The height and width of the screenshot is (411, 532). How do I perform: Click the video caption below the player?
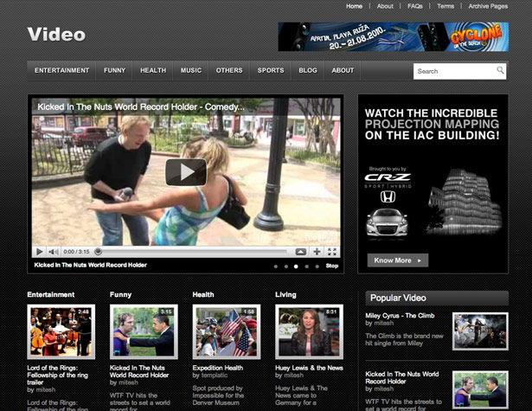point(91,265)
